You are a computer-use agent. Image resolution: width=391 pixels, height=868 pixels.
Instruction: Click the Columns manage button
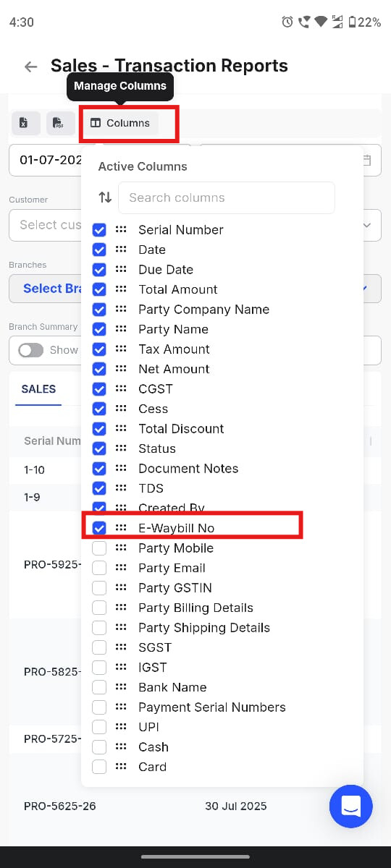point(119,123)
